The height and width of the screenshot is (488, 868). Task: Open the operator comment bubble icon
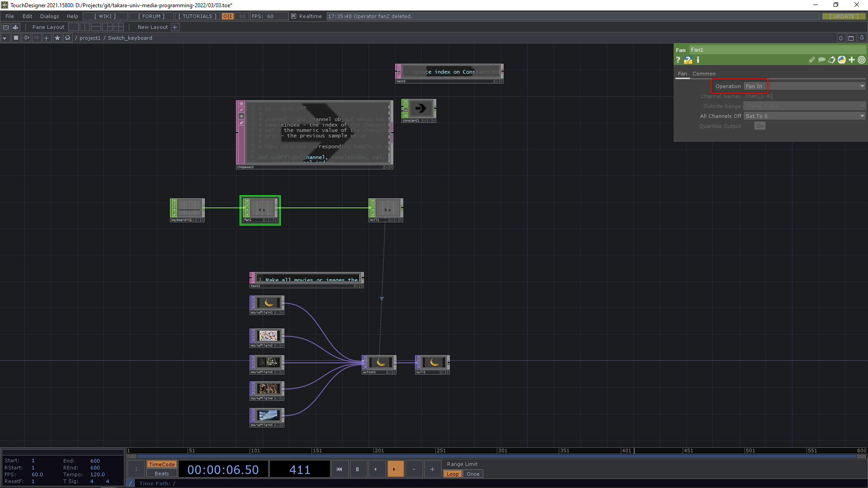pyautogui.click(x=821, y=60)
